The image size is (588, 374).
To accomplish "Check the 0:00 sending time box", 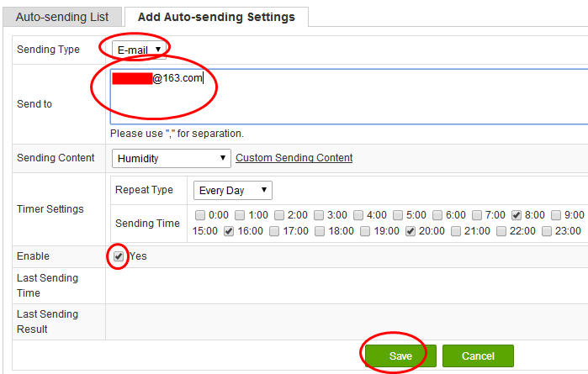I will (x=200, y=215).
